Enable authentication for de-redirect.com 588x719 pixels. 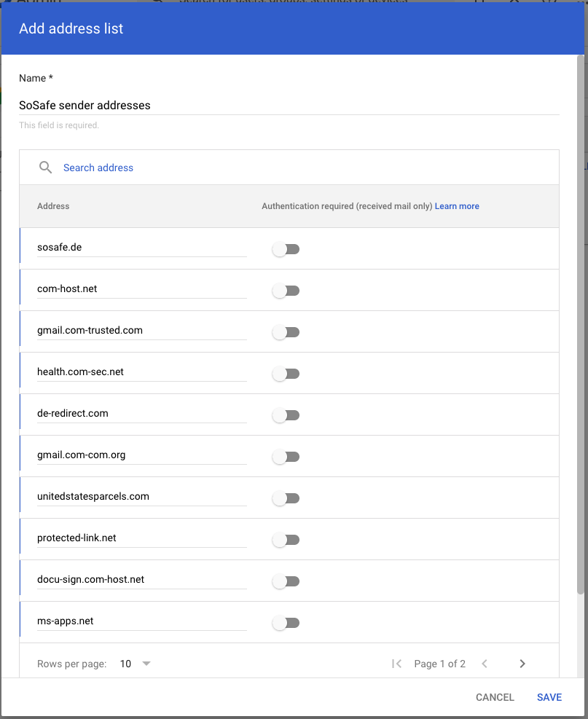click(286, 415)
